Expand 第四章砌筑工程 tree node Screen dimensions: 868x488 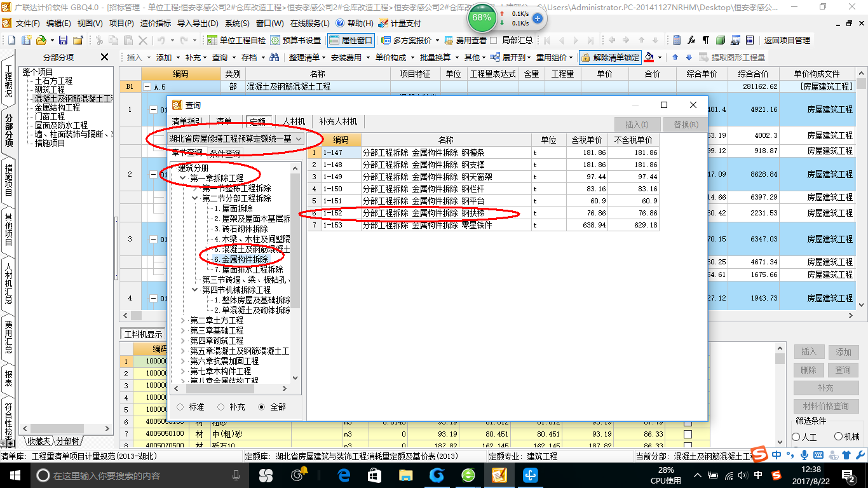184,341
